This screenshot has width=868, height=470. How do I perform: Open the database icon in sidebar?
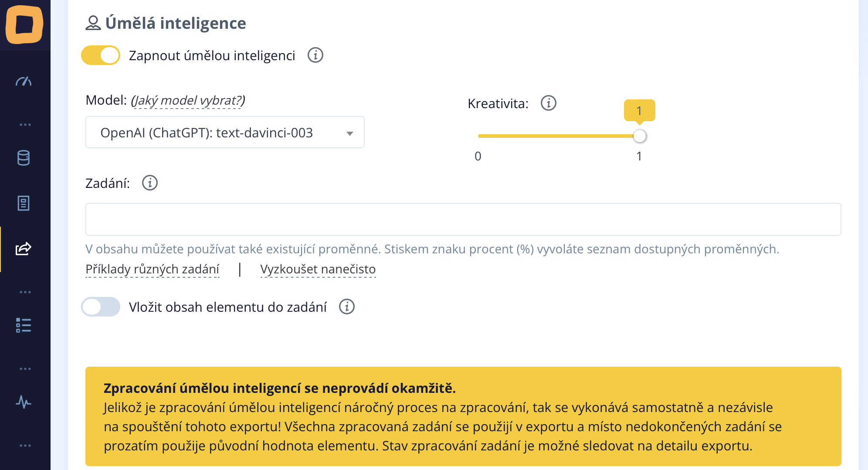click(x=24, y=158)
